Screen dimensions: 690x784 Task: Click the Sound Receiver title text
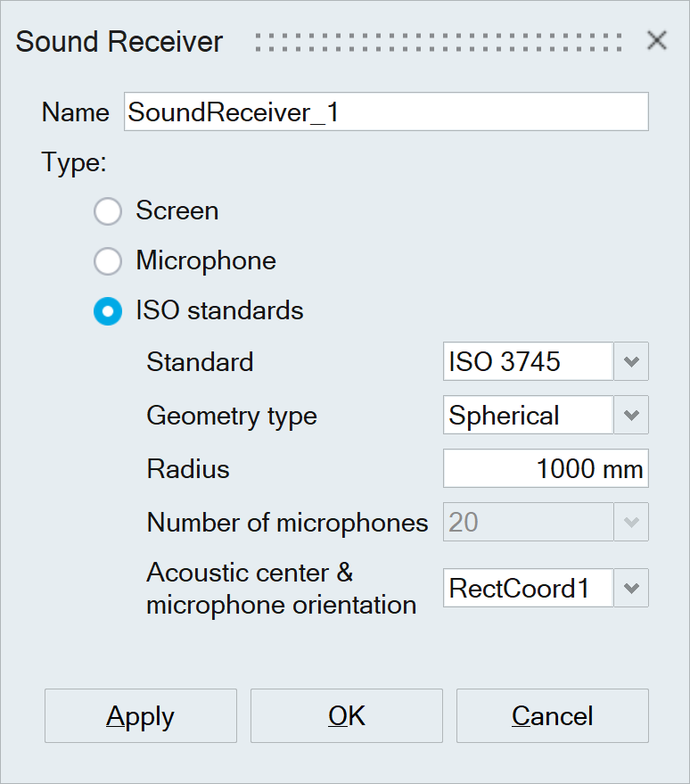point(119,42)
